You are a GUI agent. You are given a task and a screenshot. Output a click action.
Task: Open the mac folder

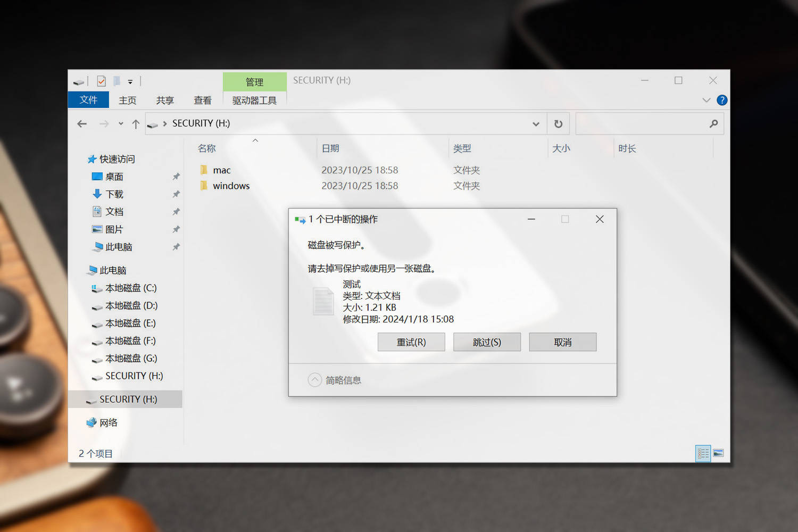click(x=221, y=170)
